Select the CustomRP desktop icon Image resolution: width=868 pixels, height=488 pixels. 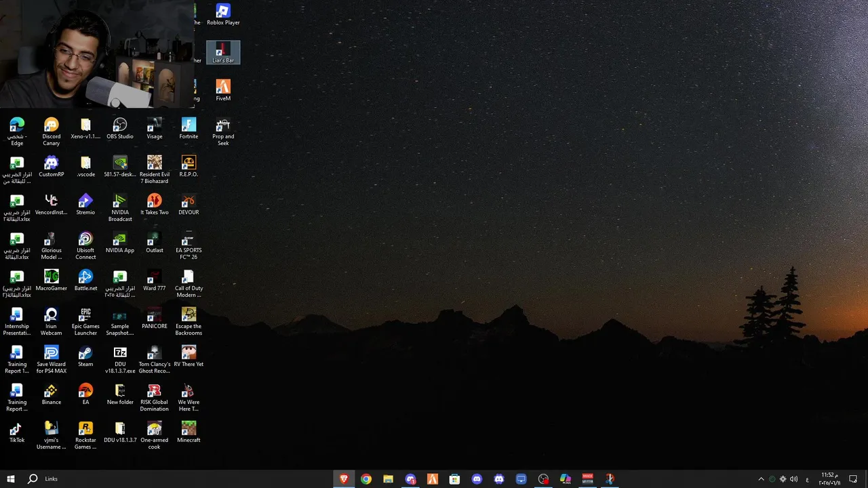(x=52, y=167)
